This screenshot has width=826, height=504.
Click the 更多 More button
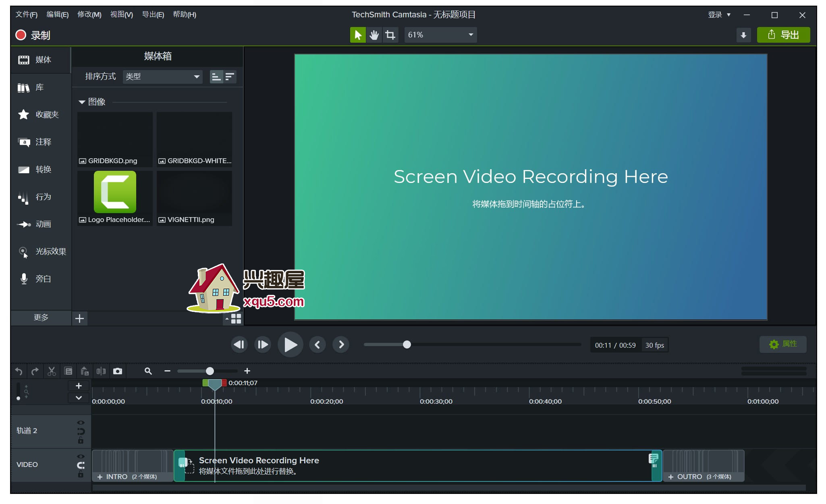point(41,317)
